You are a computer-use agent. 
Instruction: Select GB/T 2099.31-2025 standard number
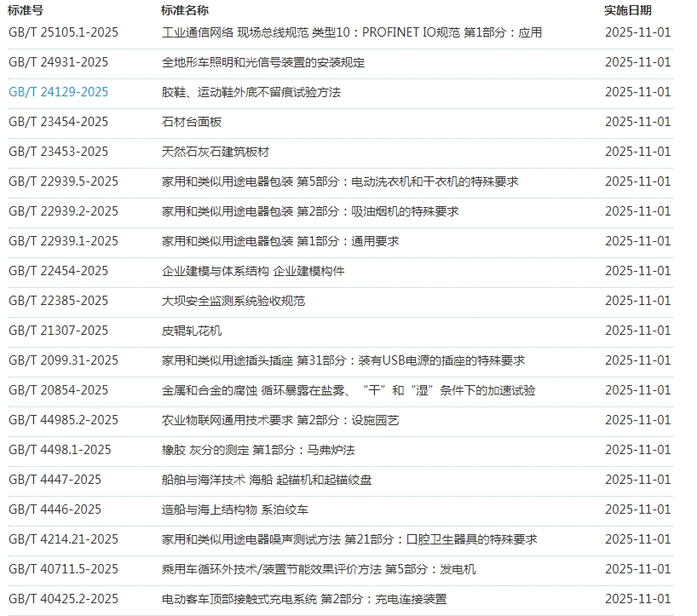click(x=63, y=360)
